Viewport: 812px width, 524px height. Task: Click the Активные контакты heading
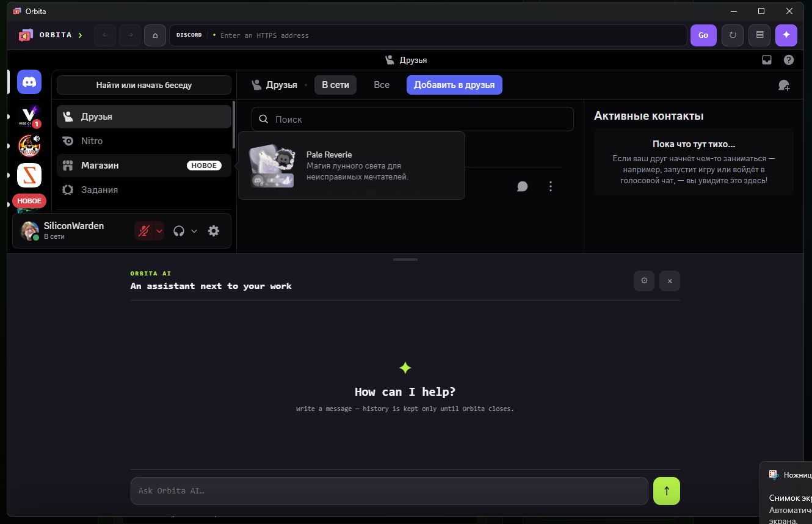[x=649, y=116]
